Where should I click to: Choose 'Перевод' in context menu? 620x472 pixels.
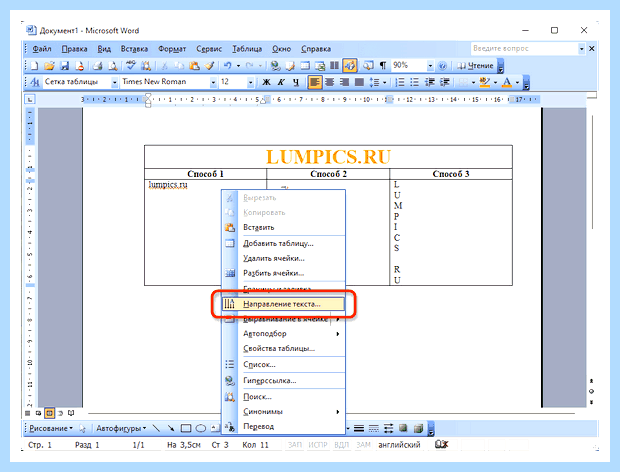(x=283, y=427)
